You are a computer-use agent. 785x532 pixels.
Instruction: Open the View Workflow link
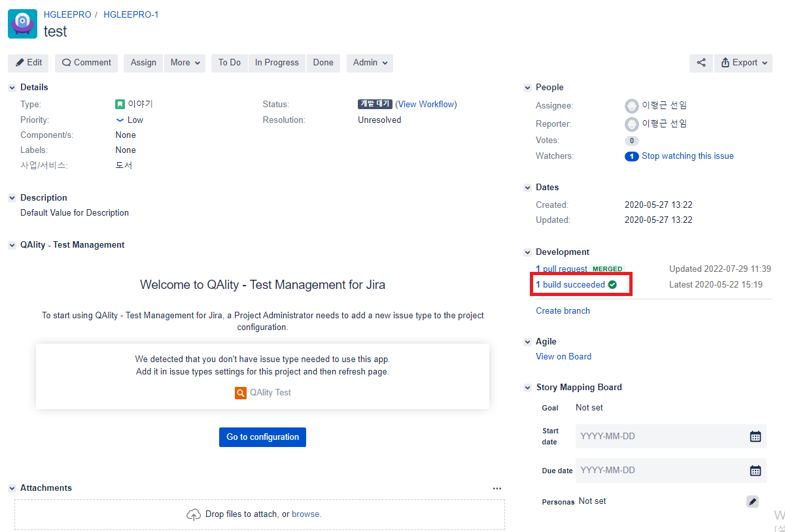426,104
